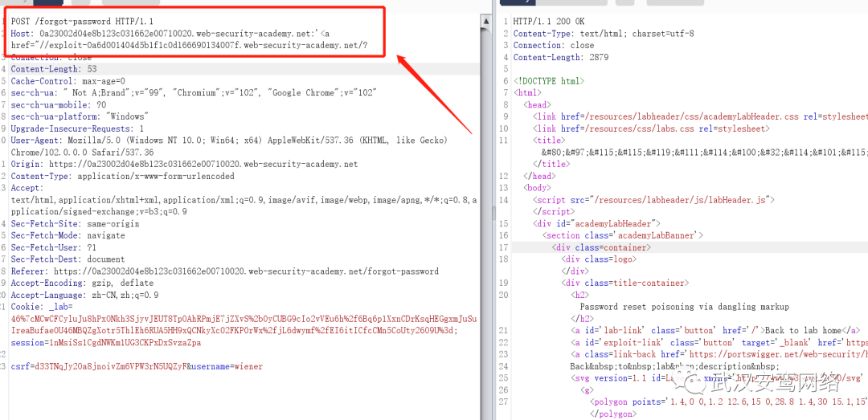Viewport: 868px width, 420px height.
Task: Click the '<body>' tag in response
Action: (537, 188)
